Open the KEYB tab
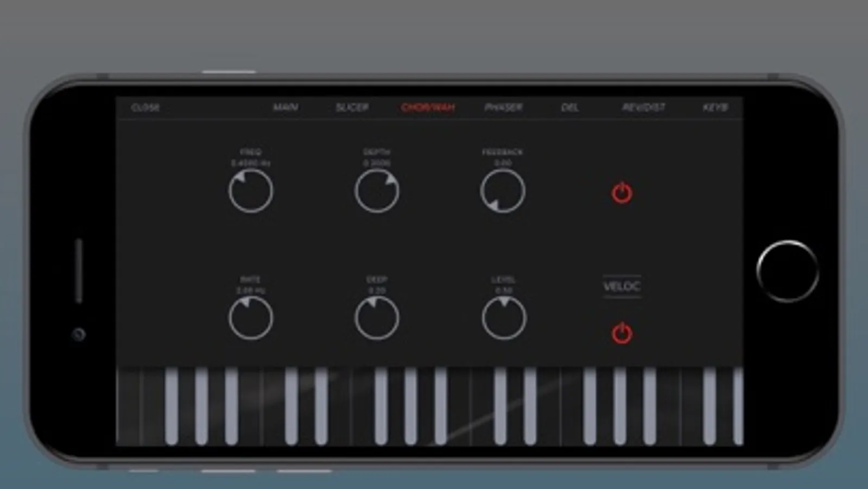 [x=715, y=108]
